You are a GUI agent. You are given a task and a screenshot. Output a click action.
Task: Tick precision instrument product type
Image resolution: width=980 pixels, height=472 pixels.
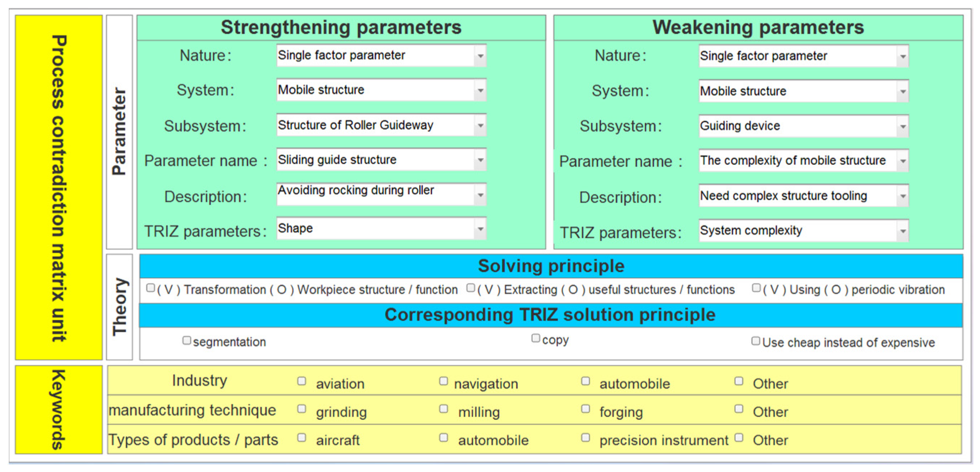tap(586, 438)
